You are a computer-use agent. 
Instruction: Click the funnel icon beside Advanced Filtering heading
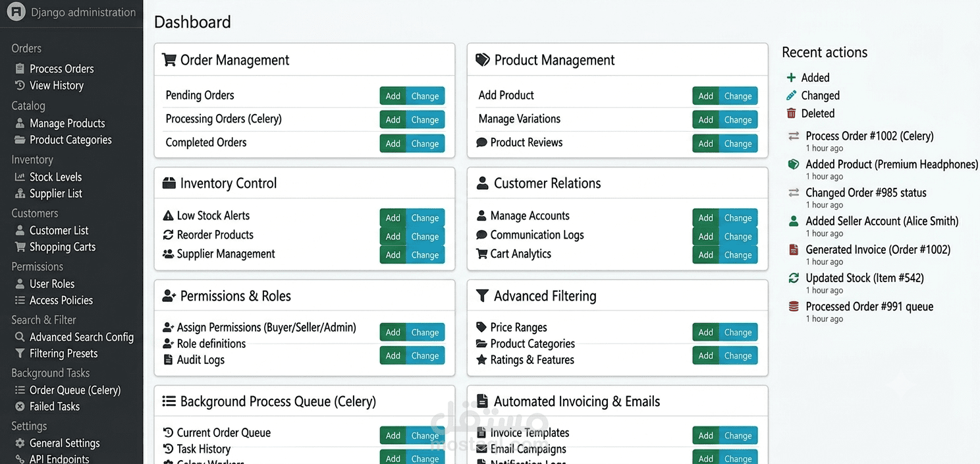click(x=482, y=296)
